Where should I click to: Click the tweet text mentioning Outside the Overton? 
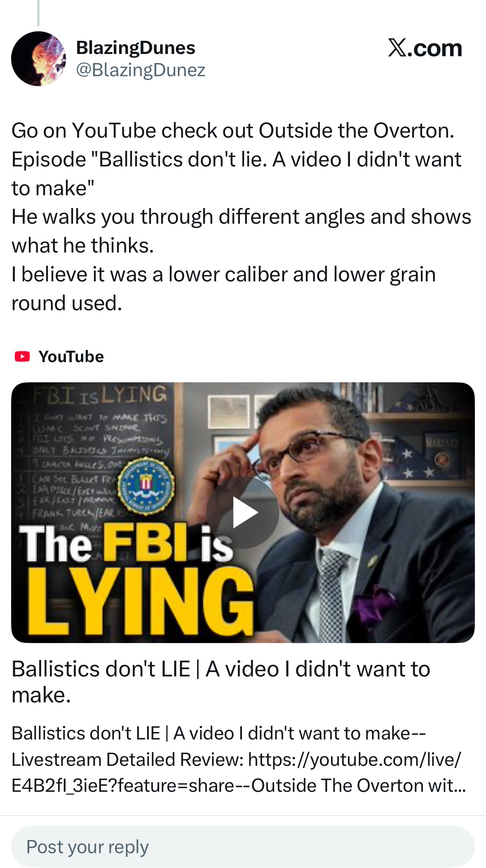[233, 131]
